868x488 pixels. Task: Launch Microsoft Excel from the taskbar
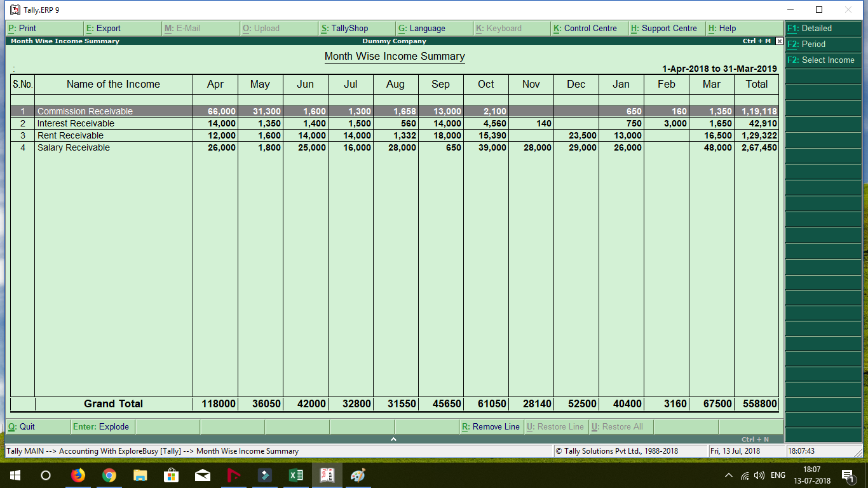(x=295, y=475)
